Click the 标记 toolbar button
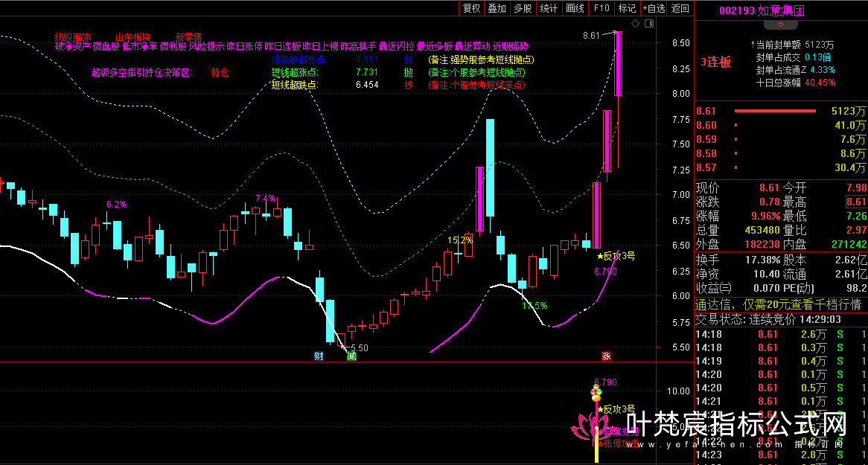 tap(628, 7)
